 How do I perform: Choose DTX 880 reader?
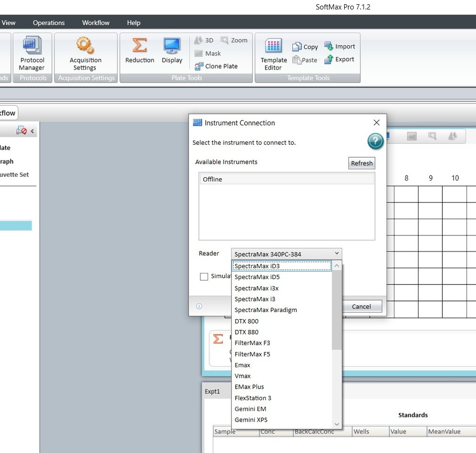[282, 332]
